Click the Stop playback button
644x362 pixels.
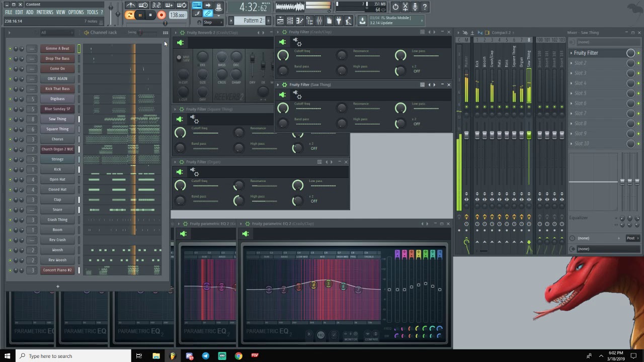tap(150, 15)
